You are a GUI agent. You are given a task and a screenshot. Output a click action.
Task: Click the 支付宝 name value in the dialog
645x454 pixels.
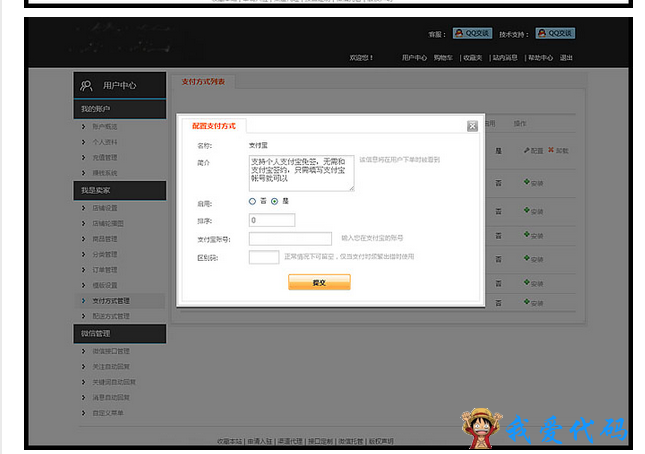[258, 145]
